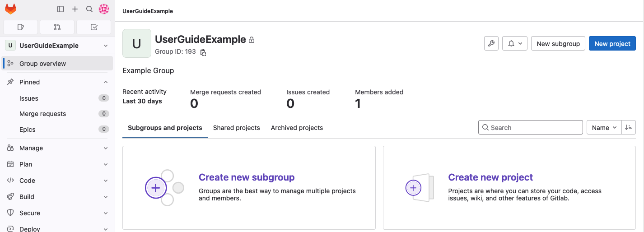Switch to Archived projects tab
Screen dimensions: 644x232
[297, 128]
